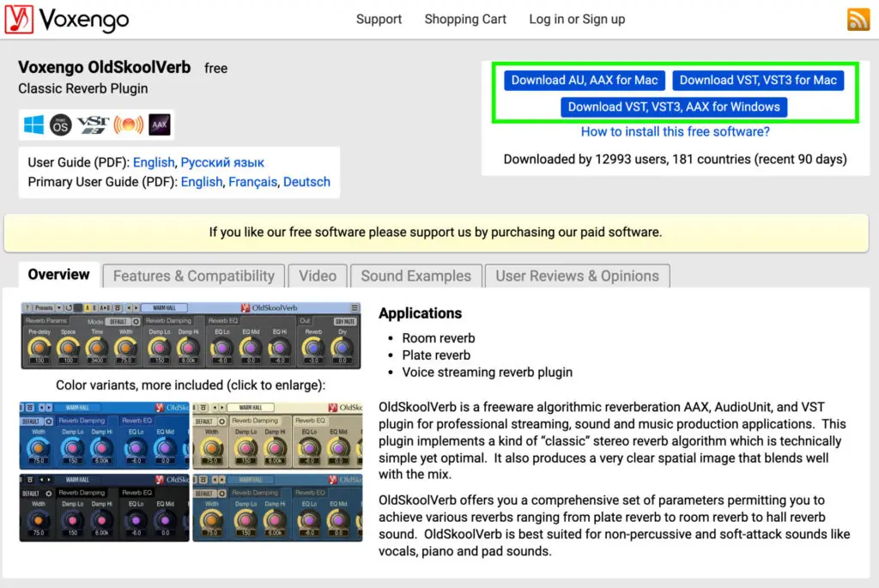Download VST, VST3, AAX for Windows
This screenshot has height=588, width=879.
click(674, 106)
